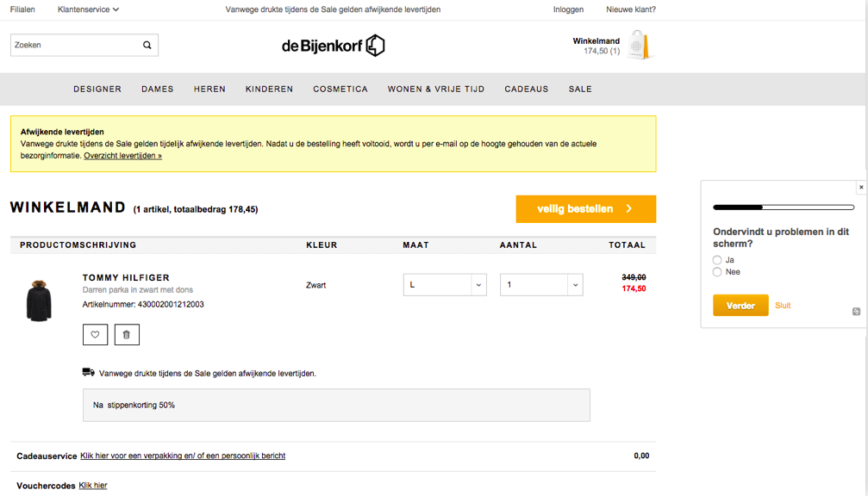This screenshot has width=868, height=496.
Task: Click the sale price 174,50 in red
Action: (x=634, y=288)
